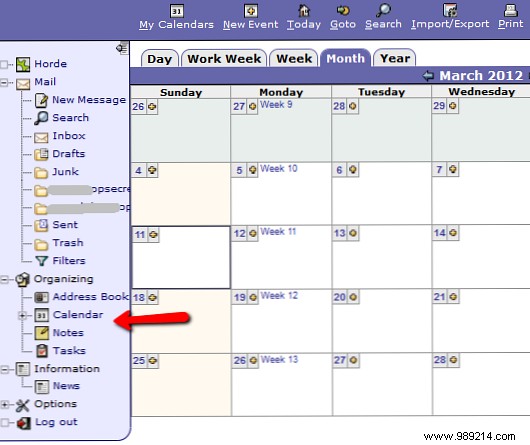Expand the Options tree node

[x=4, y=404]
